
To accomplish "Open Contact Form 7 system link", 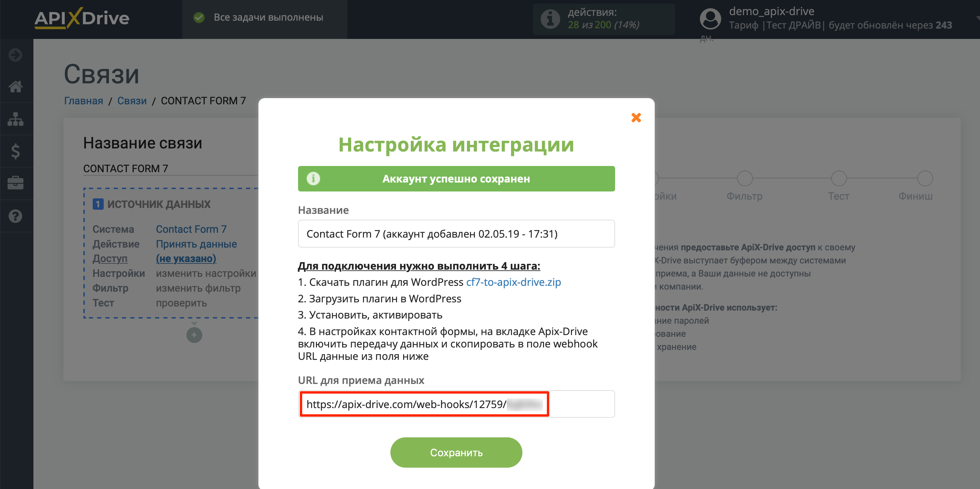I will pos(191,229).
